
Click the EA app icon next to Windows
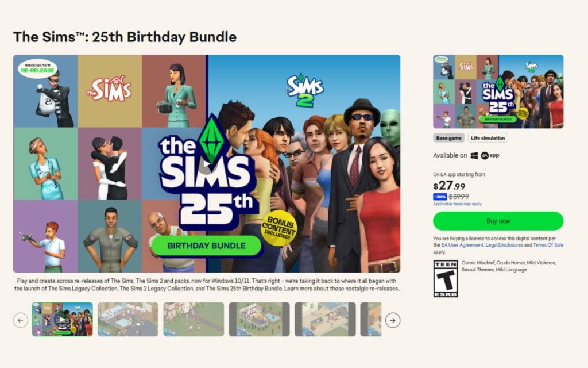(485, 155)
